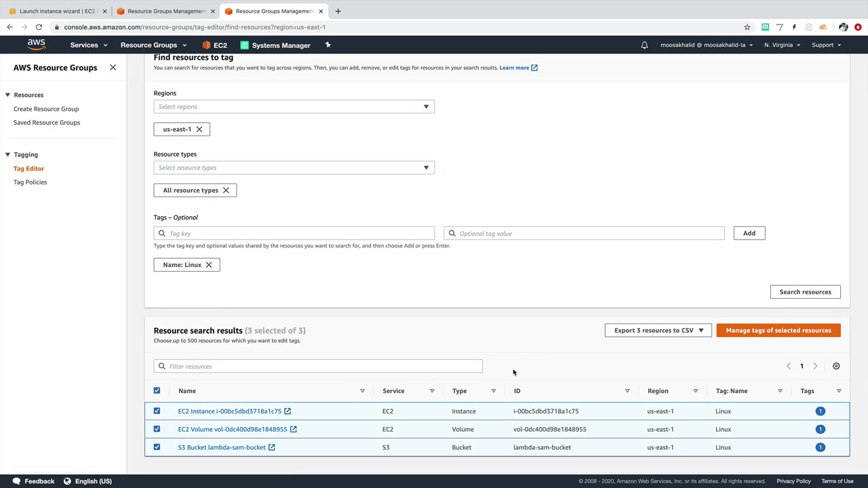Viewport: 868px width, 488px height.
Task: Collapse the Tagging sidebar section
Action: 7,155
